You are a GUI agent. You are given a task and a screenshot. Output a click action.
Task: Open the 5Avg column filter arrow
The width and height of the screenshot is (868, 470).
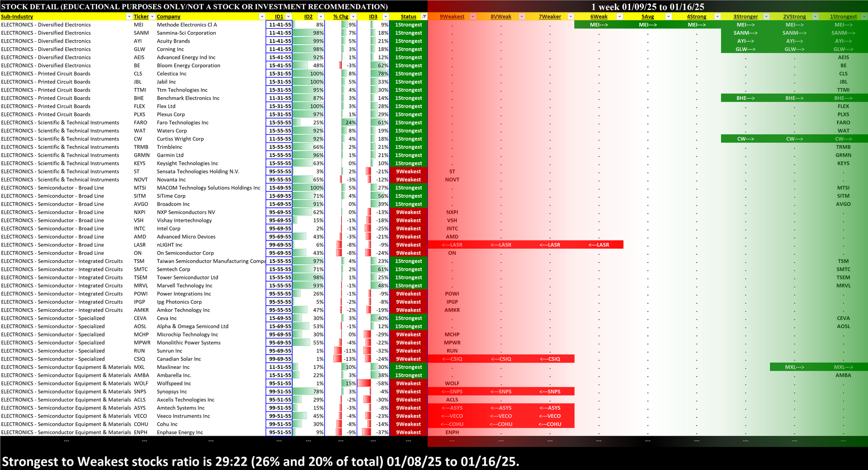pyautogui.click(x=668, y=16)
